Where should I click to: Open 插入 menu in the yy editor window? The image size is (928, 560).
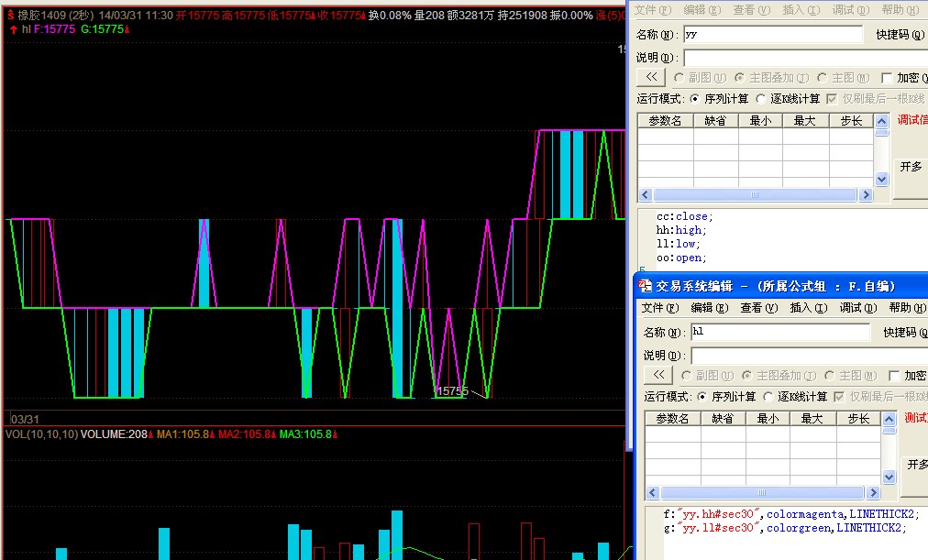pyautogui.click(x=801, y=10)
